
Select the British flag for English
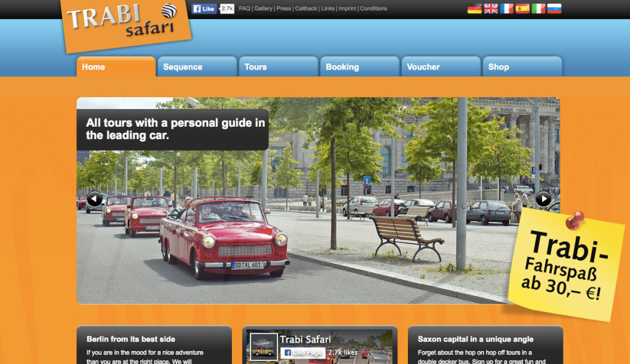tap(490, 9)
